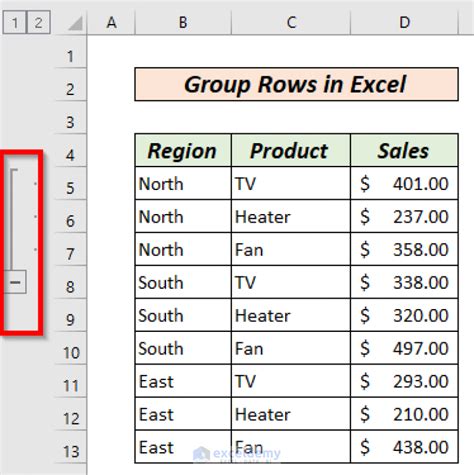The width and height of the screenshot is (474, 475).
Task: Collapse the grouped rows with minus button
Action: coord(15,282)
